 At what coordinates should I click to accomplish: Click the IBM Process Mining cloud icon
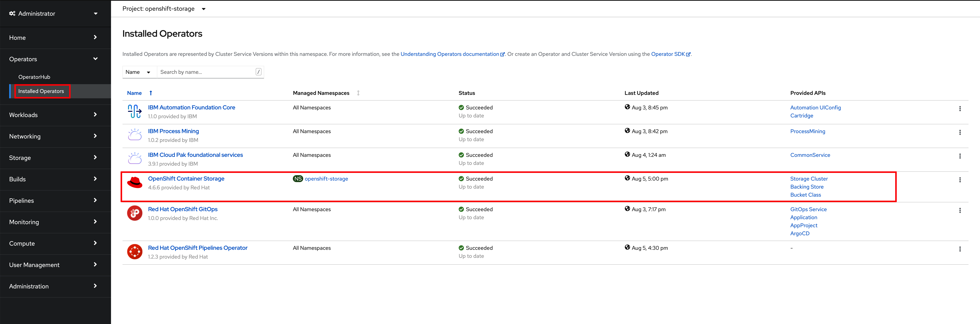(x=135, y=135)
